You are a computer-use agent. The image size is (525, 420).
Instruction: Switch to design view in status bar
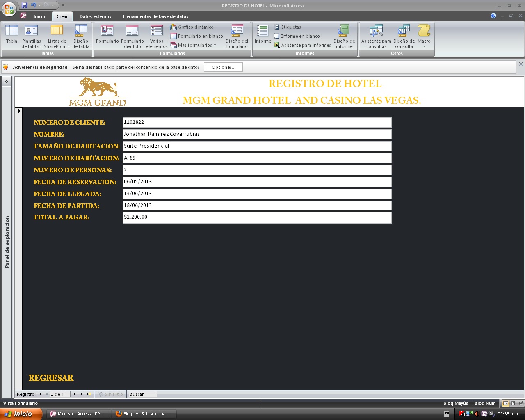(521, 403)
